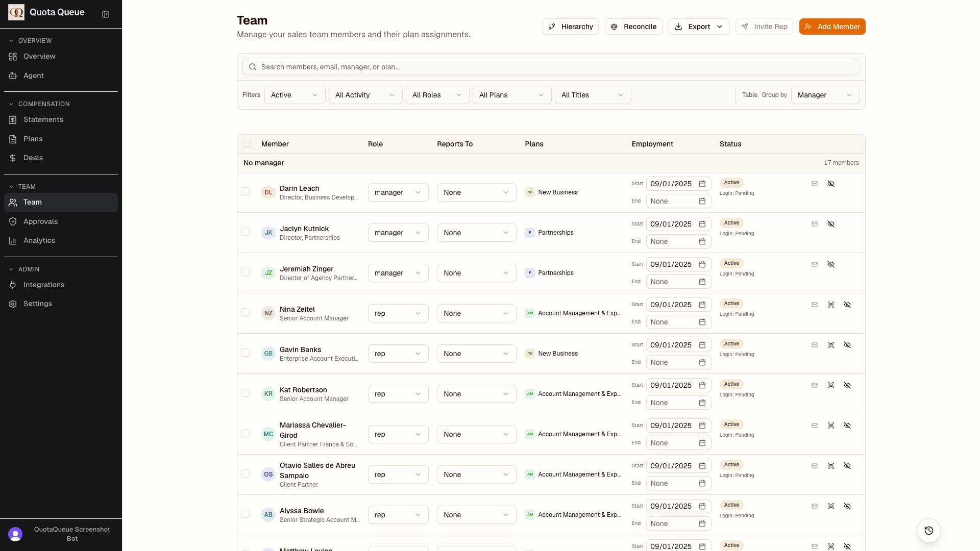
Task: Tick the checkbox for Gavin Banks
Action: [246, 353]
